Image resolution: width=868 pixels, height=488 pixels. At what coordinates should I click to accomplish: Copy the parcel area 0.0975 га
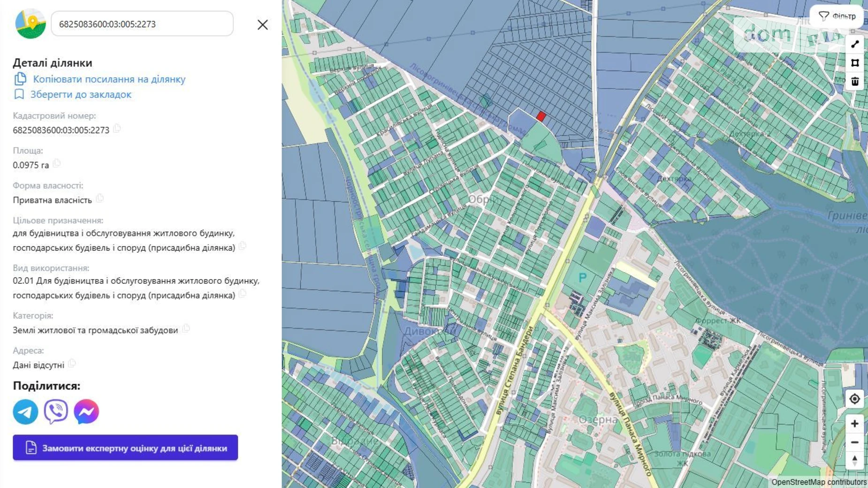point(57,164)
